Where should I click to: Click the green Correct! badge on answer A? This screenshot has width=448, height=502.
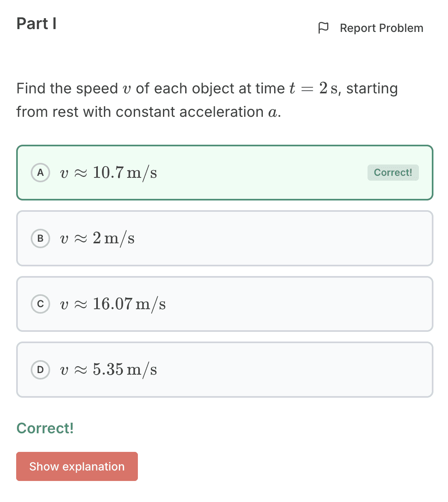tap(393, 173)
